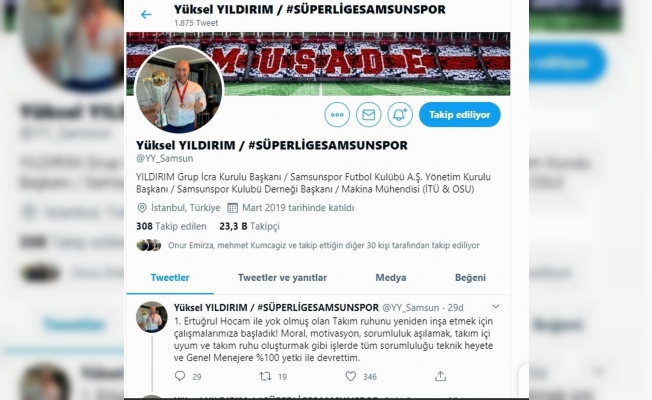The width and height of the screenshot is (652, 400).
Task: Share the tweet using upload icon
Action: (x=440, y=376)
